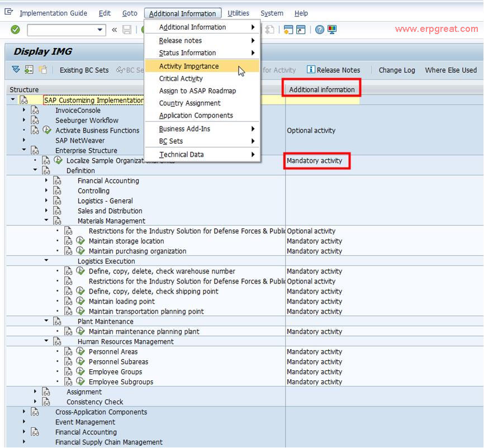Click the Generate Shortcut window icon
The height and width of the screenshot is (448, 484).
(301, 30)
